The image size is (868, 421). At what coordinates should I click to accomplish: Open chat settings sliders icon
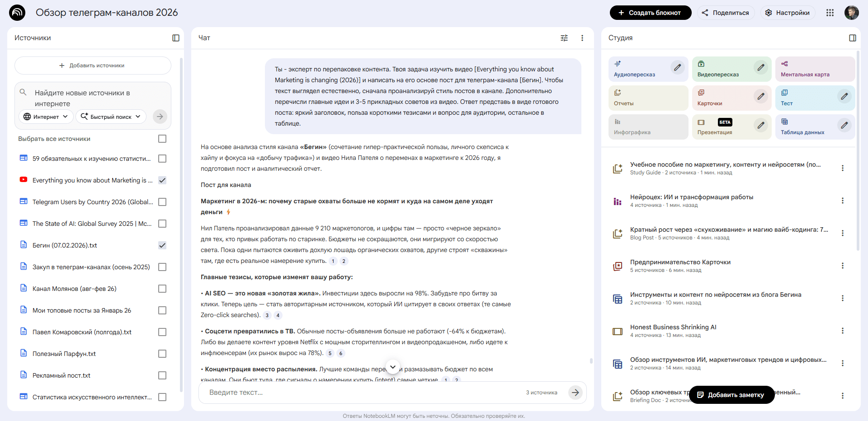pos(564,38)
